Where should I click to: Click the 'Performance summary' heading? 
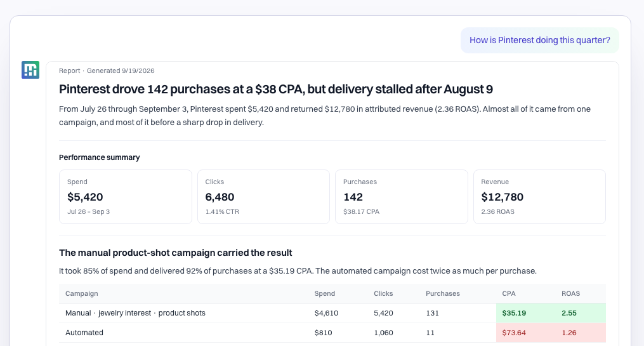tap(100, 157)
